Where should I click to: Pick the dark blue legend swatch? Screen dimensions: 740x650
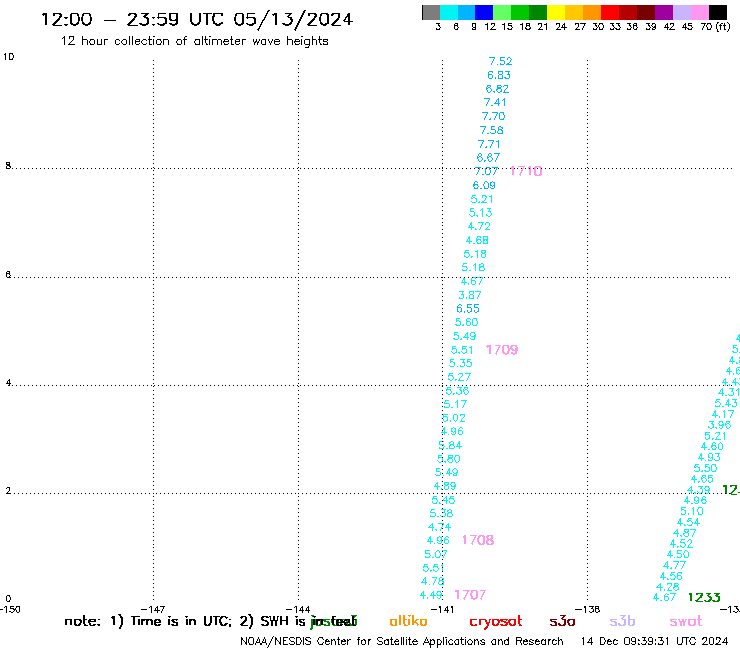coord(484,12)
